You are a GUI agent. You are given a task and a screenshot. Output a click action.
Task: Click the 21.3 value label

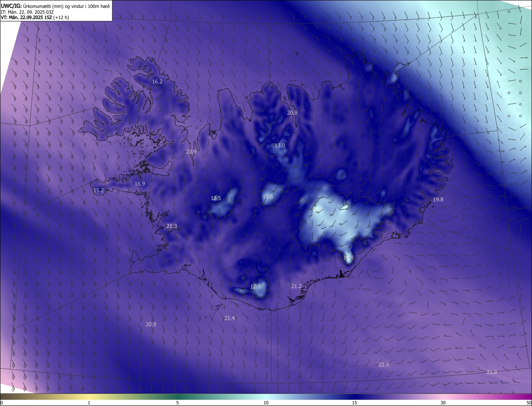172,226
